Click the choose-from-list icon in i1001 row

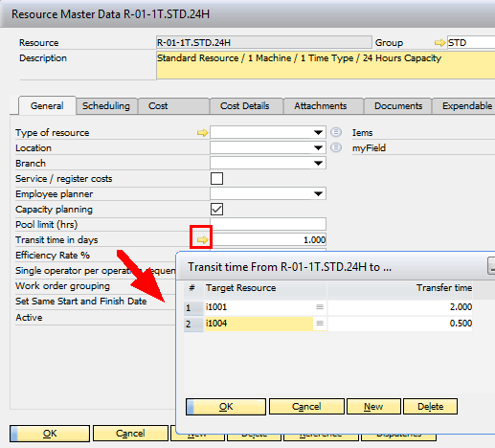point(320,307)
